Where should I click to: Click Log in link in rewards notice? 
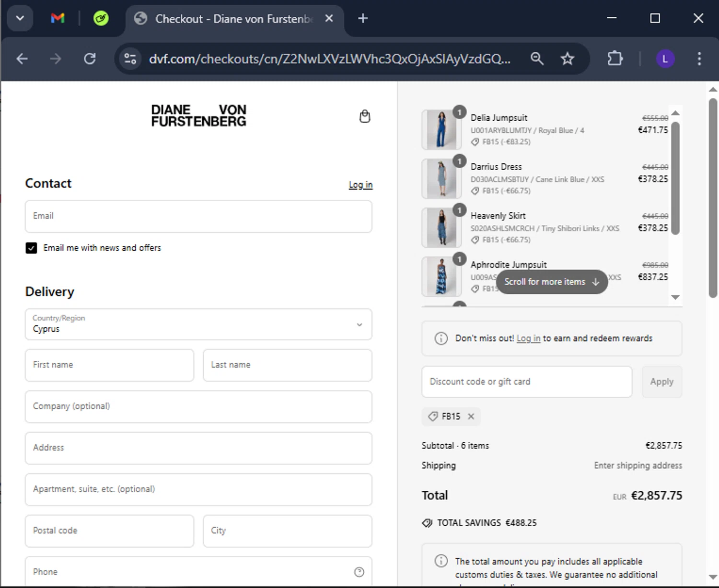coord(528,338)
